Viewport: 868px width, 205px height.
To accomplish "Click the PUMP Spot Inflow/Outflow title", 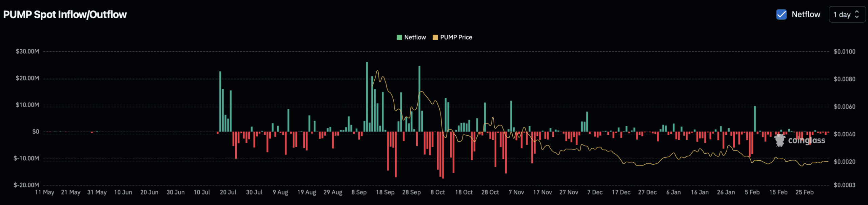I will coord(65,15).
